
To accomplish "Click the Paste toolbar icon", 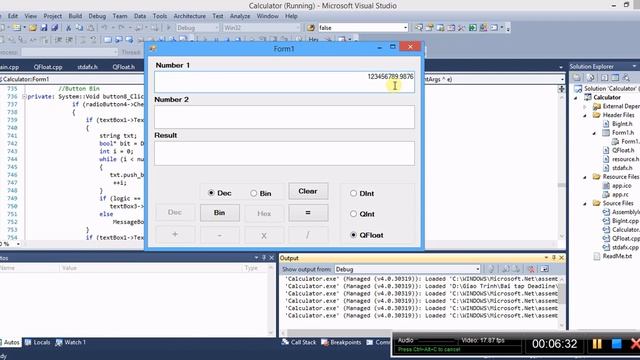I will click(x=91, y=28).
